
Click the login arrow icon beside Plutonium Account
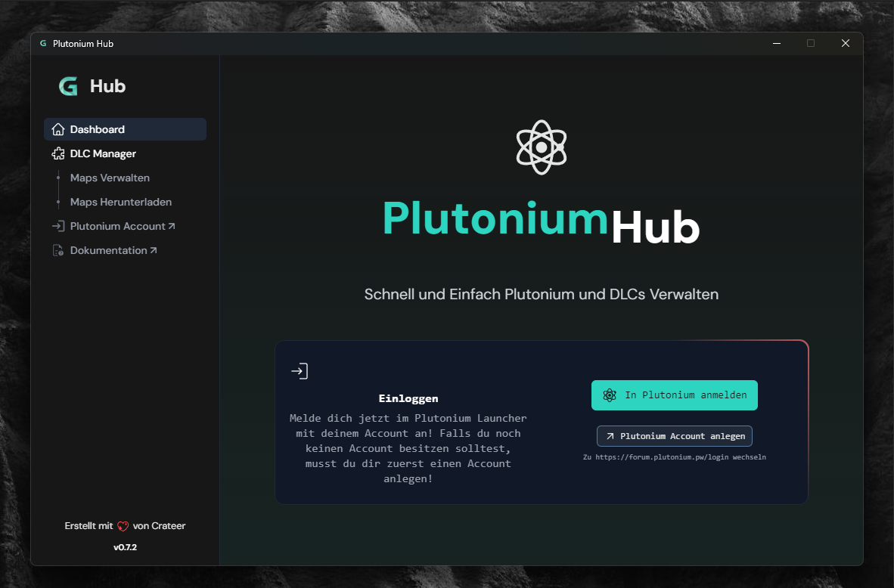pos(58,225)
